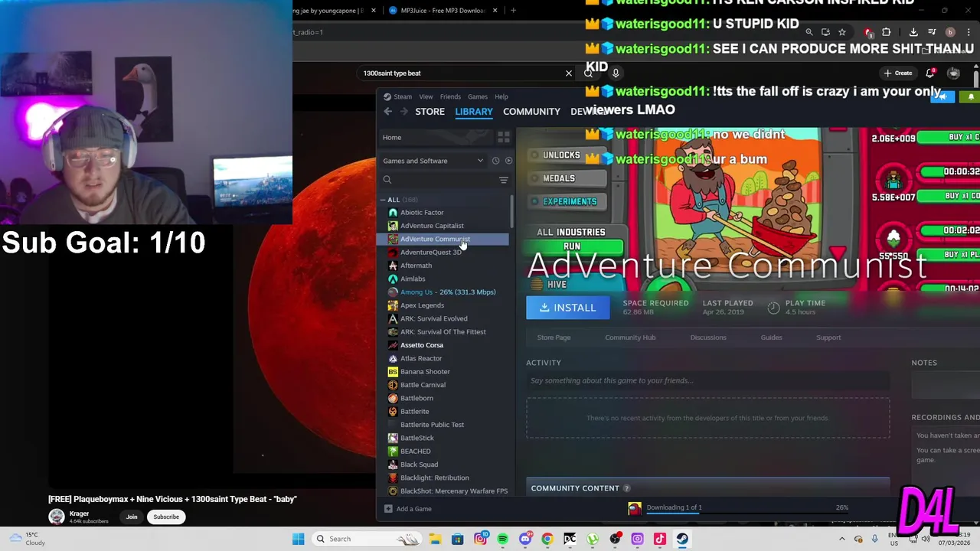
Task: Open a new browser tab
Action: pos(513,11)
